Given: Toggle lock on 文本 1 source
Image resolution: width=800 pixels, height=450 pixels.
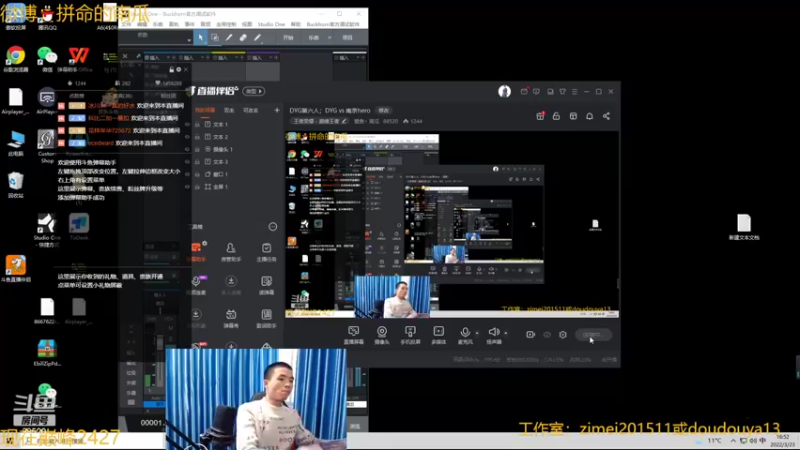Looking at the screenshot, I should 197,124.
